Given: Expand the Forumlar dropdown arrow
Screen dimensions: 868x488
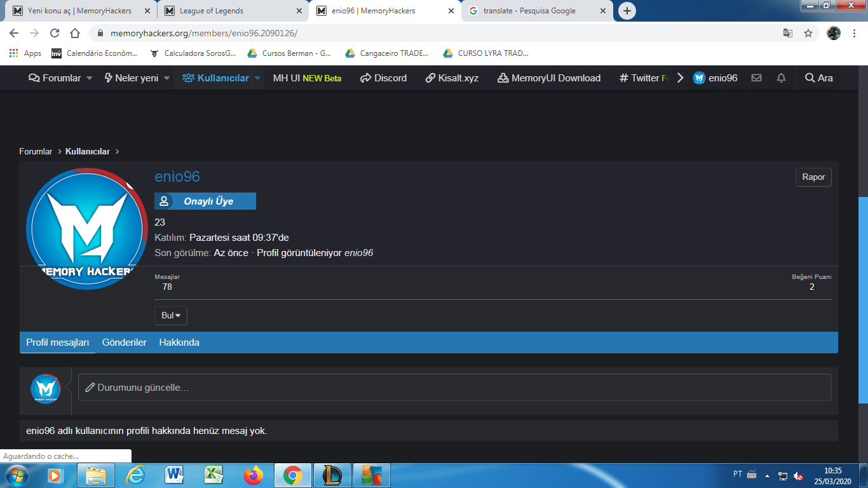Looking at the screenshot, I should coord(89,78).
